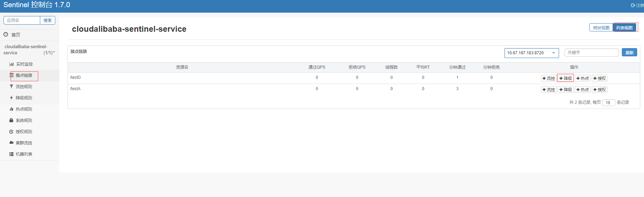This screenshot has width=644, height=197.
Task: Click the list icon for 机器列表
Action: click(x=11, y=154)
